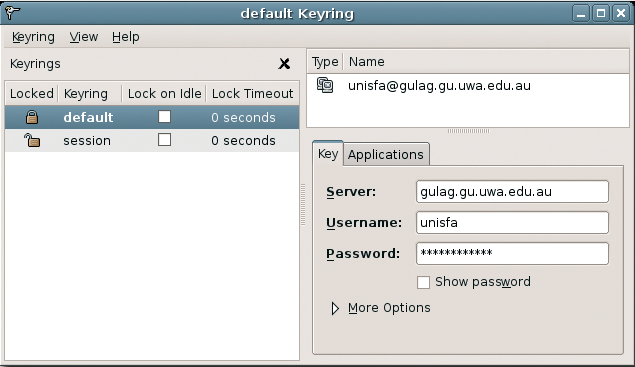Screen dimensions: 635x367
Task: Open the Help menu
Action: [126, 37]
